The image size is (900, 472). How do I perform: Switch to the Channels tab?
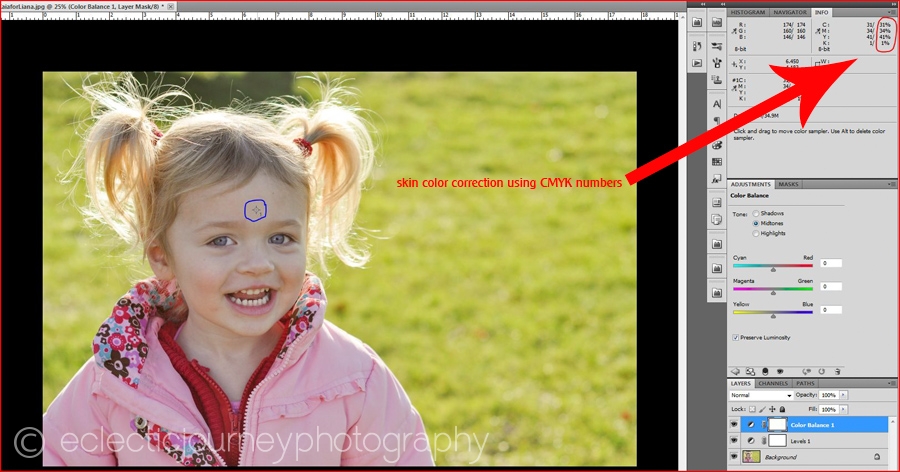coord(772,383)
